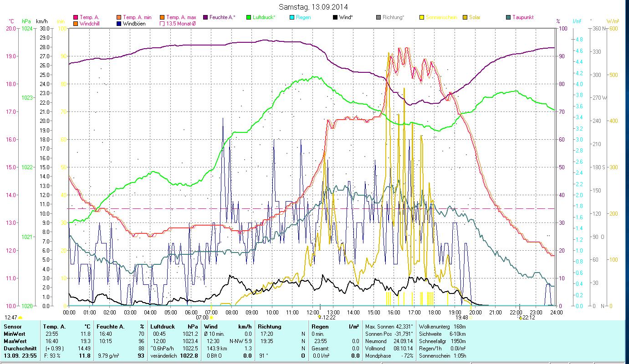Click the 13.09. 23:55 timestamp
Screen dimensions: 629x364
[21, 355]
